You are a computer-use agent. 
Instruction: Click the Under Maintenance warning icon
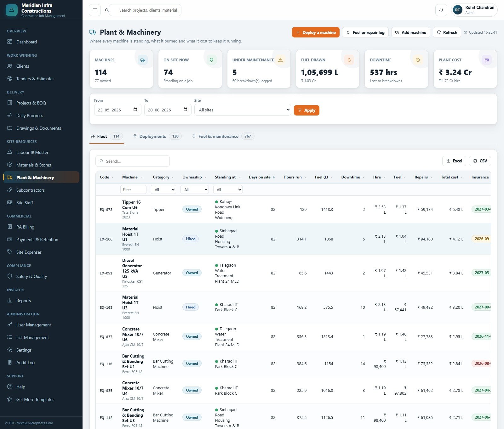point(280,60)
